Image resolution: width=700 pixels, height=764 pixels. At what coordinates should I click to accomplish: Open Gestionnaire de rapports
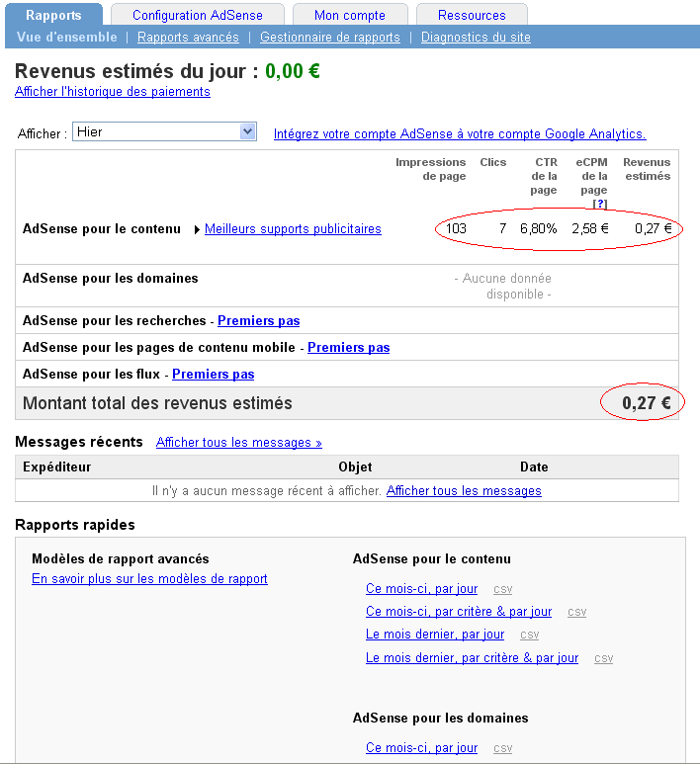[330, 37]
